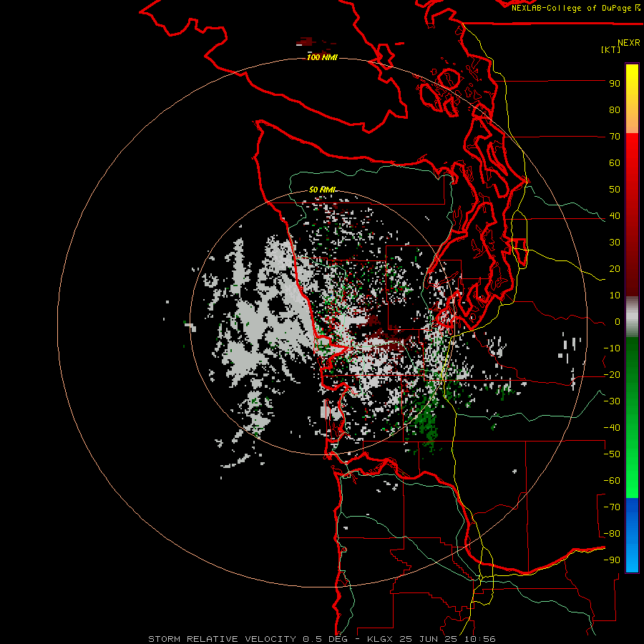Click the 100 NMI range ring label
644x644 pixels.
click(322, 57)
